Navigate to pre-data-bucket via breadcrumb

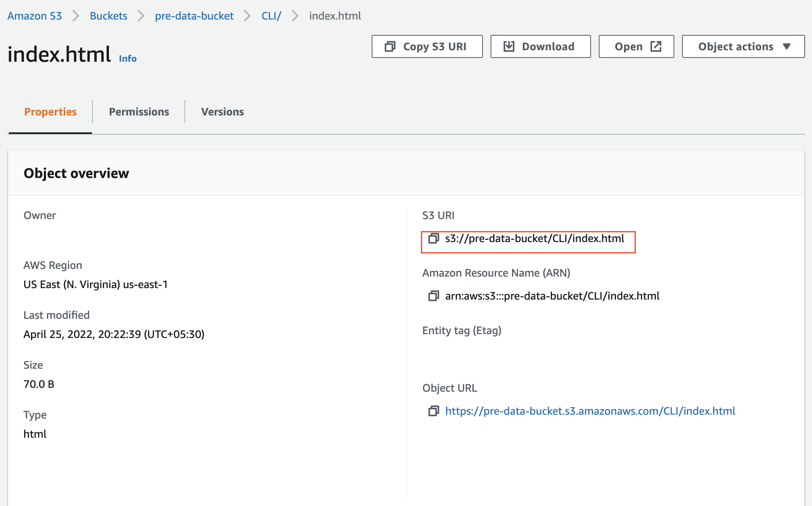point(194,16)
